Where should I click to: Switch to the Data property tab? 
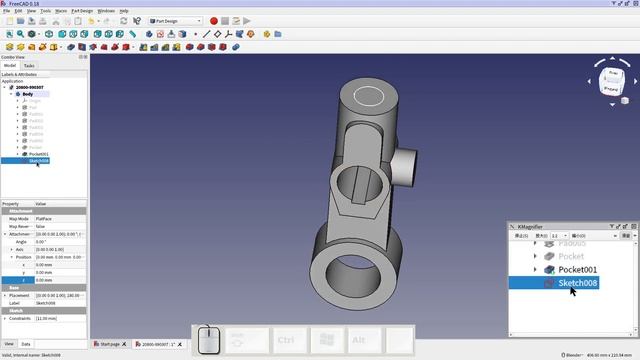(x=26, y=344)
